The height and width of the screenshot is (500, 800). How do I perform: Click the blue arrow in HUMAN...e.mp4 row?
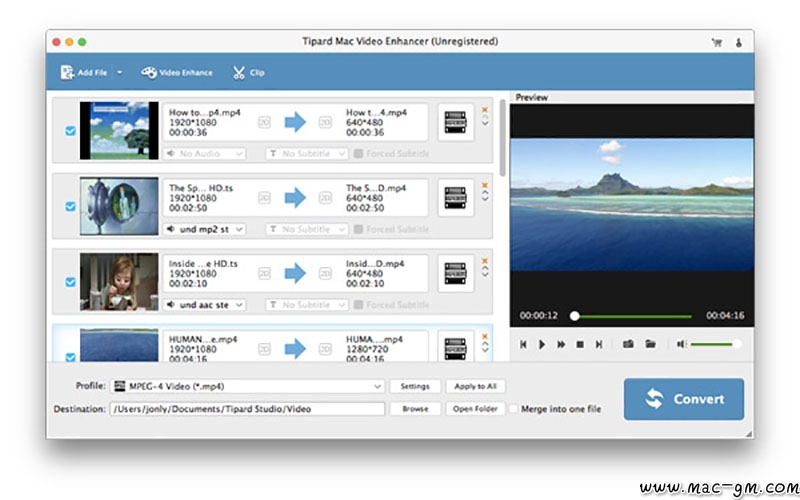295,349
